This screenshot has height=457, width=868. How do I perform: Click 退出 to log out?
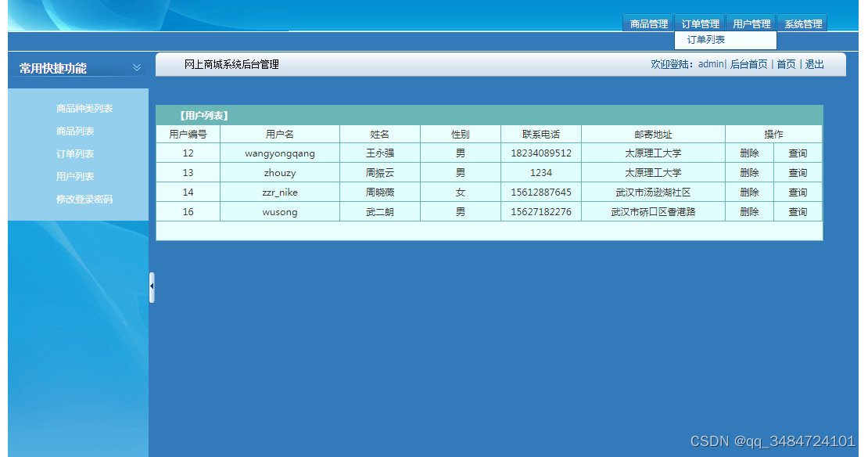pos(814,64)
